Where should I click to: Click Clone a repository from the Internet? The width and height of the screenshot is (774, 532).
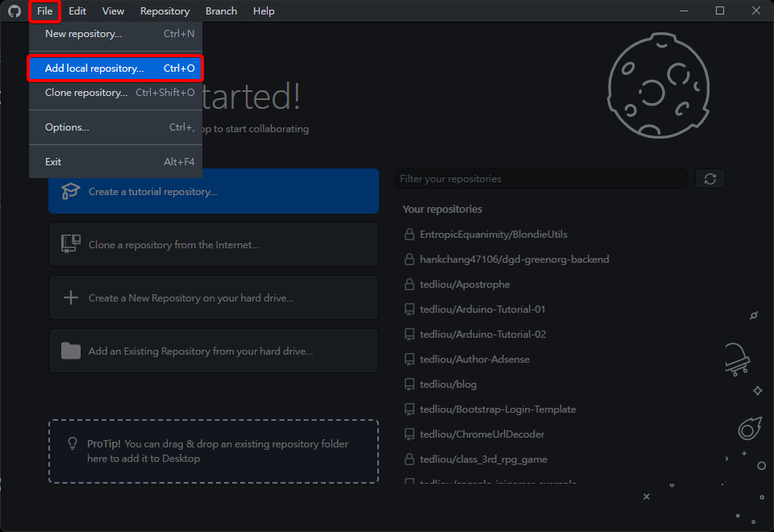pos(213,244)
